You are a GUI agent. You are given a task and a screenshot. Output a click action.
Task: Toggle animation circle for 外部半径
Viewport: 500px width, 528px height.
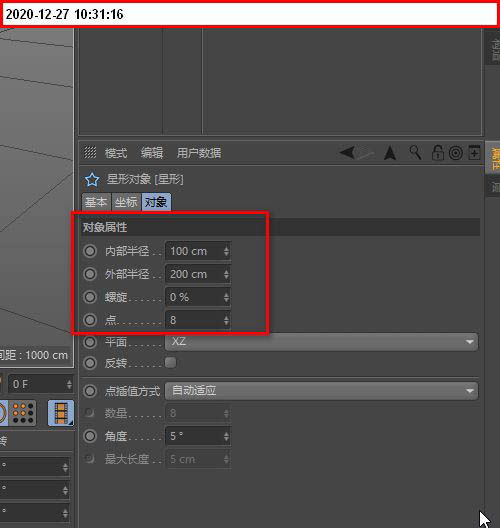(x=90, y=274)
